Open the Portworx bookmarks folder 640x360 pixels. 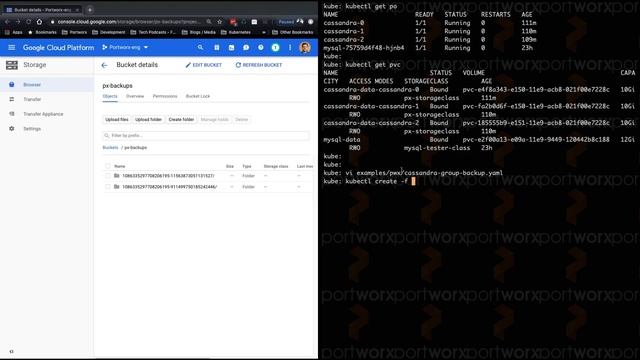(x=75, y=32)
